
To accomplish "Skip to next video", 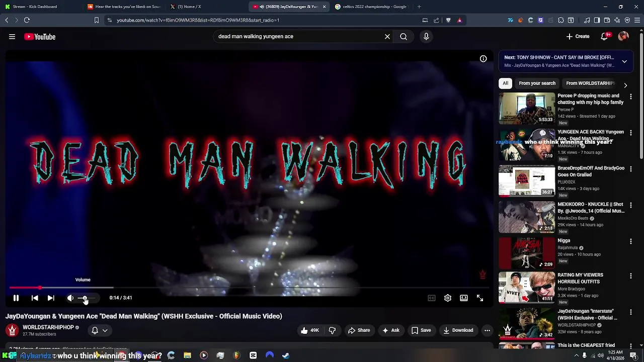I will click(x=51, y=298).
